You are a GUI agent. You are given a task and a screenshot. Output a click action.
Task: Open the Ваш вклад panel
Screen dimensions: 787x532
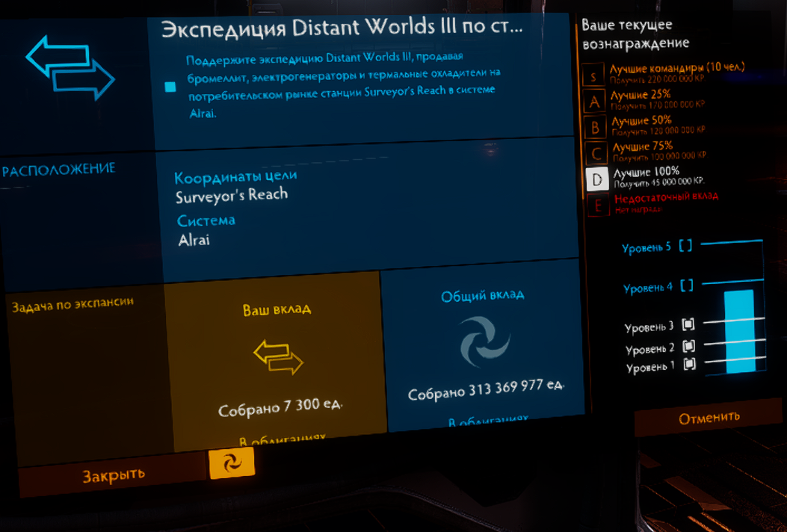coord(277,360)
